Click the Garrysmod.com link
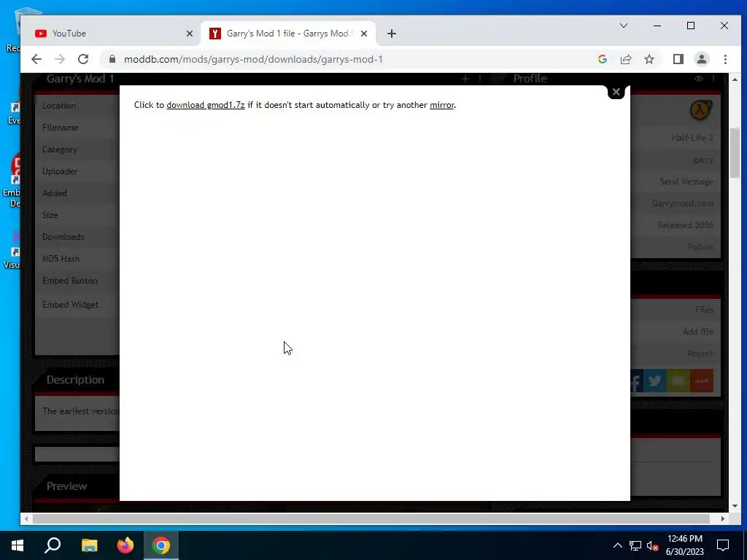Viewport: 747px width, 560px height. [683, 203]
